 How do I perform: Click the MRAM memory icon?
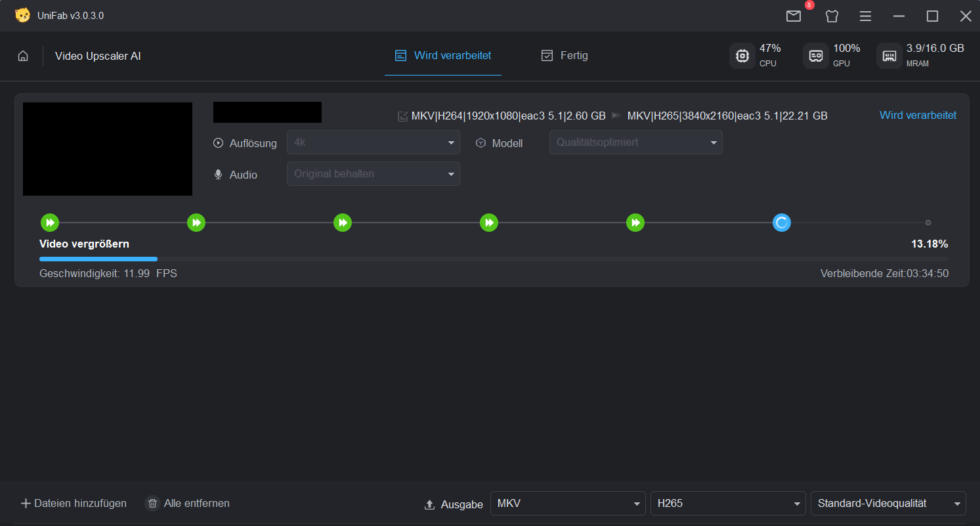click(x=889, y=56)
